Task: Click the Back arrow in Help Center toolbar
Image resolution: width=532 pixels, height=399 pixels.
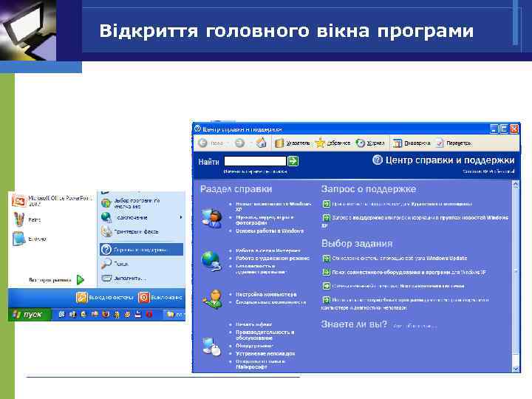Action: [202, 143]
